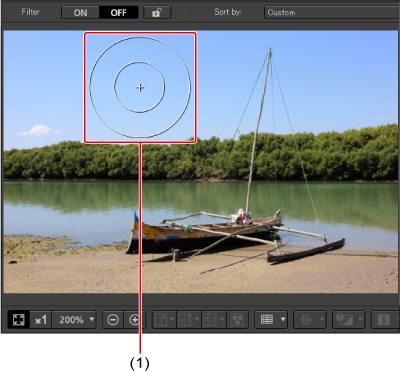The width and height of the screenshot is (400, 372).
Task: Toggle the filter lock icon
Action: [x=157, y=13]
